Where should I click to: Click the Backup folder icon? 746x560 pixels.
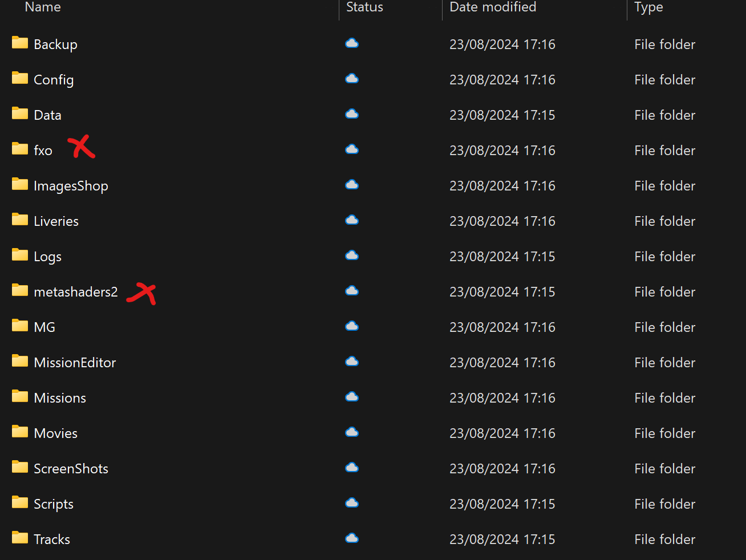pos(20,43)
